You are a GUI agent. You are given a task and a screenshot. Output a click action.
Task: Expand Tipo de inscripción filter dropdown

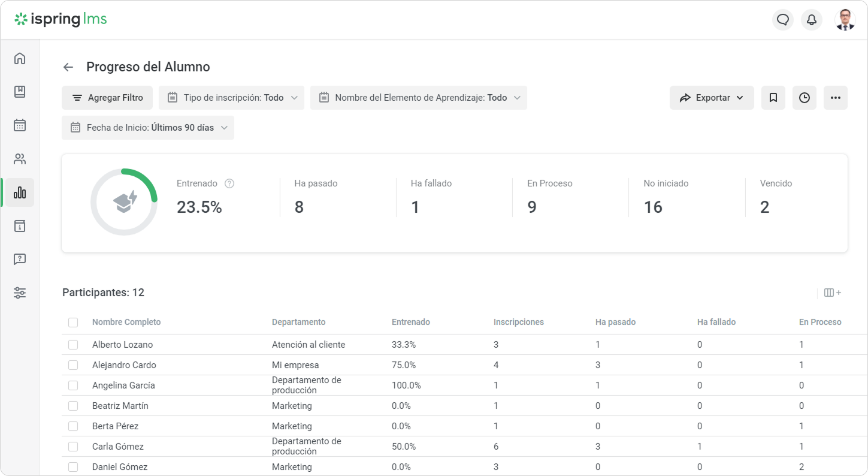pyautogui.click(x=231, y=98)
